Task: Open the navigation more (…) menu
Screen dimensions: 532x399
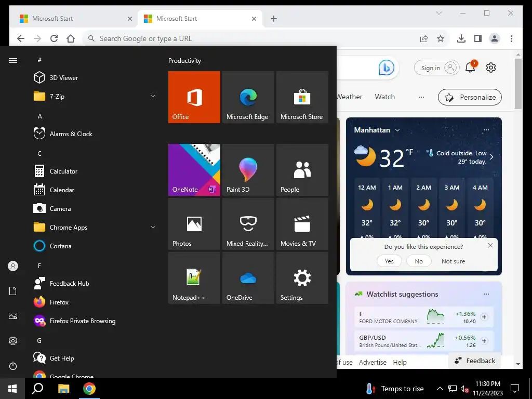Action: pyautogui.click(x=421, y=97)
